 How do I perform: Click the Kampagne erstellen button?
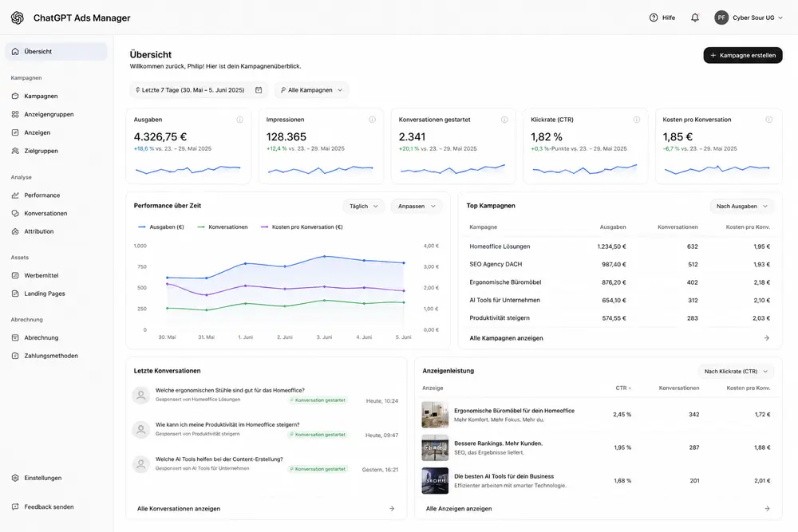coord(742,56)
